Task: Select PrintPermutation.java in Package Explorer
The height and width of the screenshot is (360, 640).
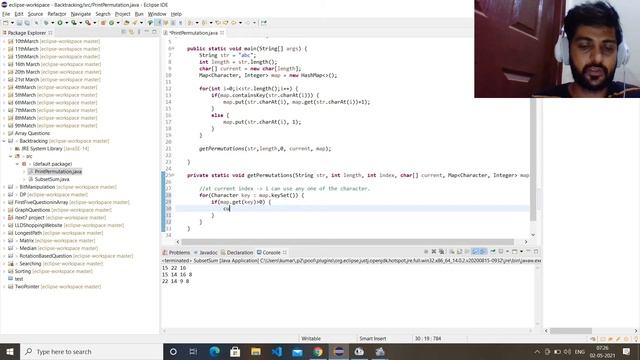Action: point(58,171)
